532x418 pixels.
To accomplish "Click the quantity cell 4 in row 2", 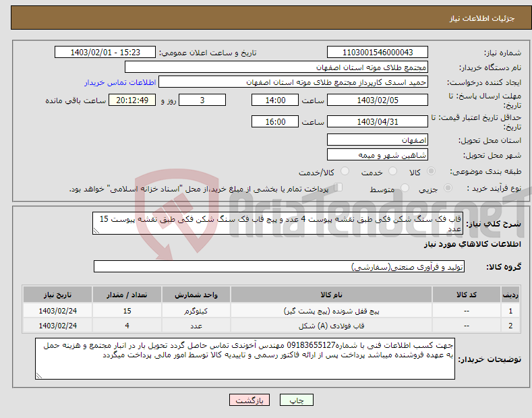I will pyautogui.click(x=127, y=326).
